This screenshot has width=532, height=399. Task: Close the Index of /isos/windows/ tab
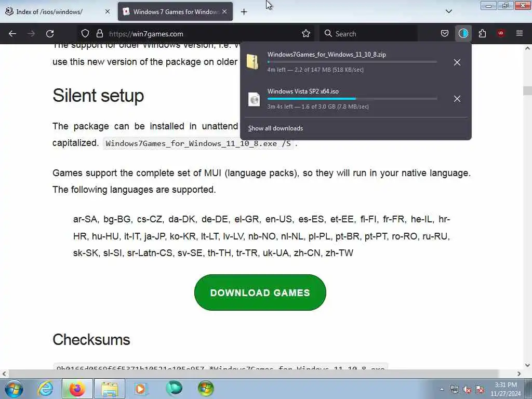(x=108, y=11)
